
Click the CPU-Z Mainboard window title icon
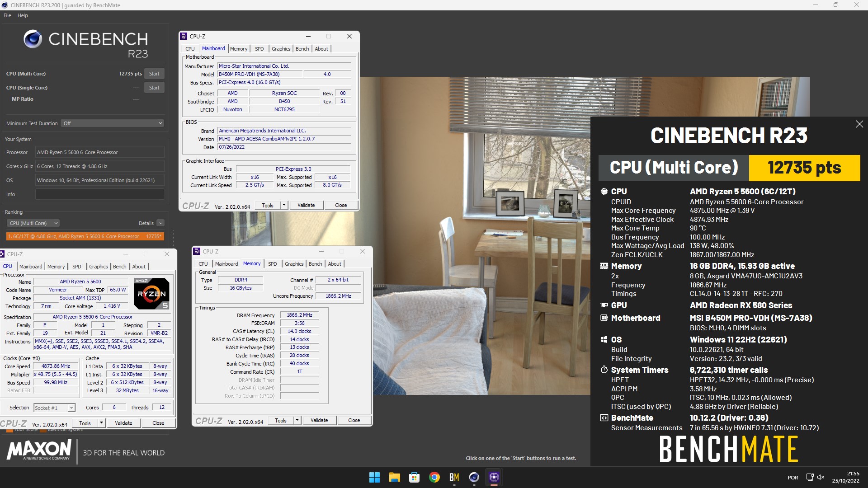184,36
